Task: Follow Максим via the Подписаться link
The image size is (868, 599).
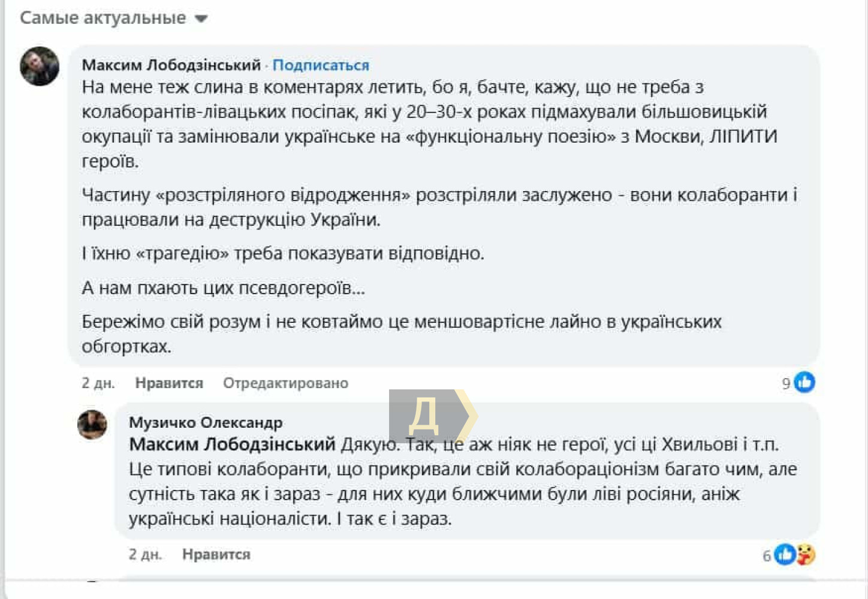Action: pyautogui.click(x=321, y=65)
